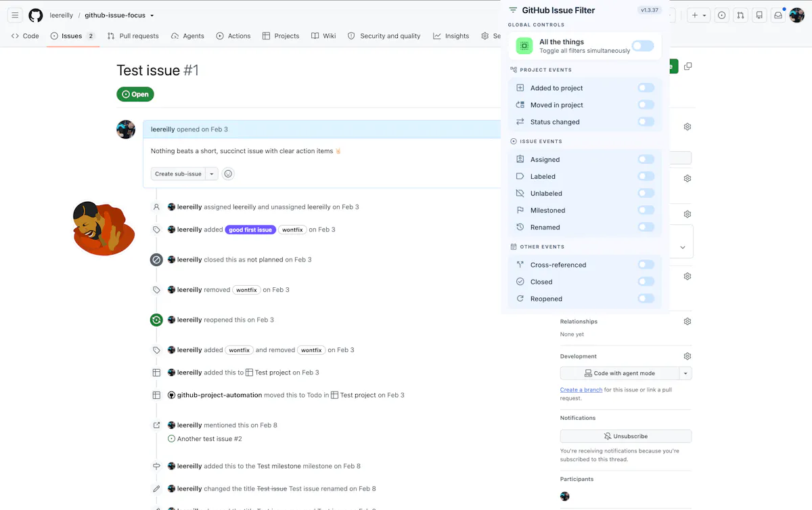Toggle the Added to project filter
Screen dimensions: 812x510
coord(646,88)
